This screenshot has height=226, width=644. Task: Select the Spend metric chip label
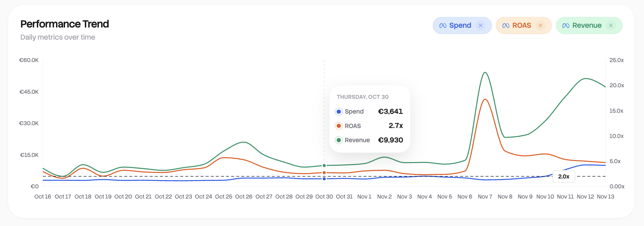[460, 25]
